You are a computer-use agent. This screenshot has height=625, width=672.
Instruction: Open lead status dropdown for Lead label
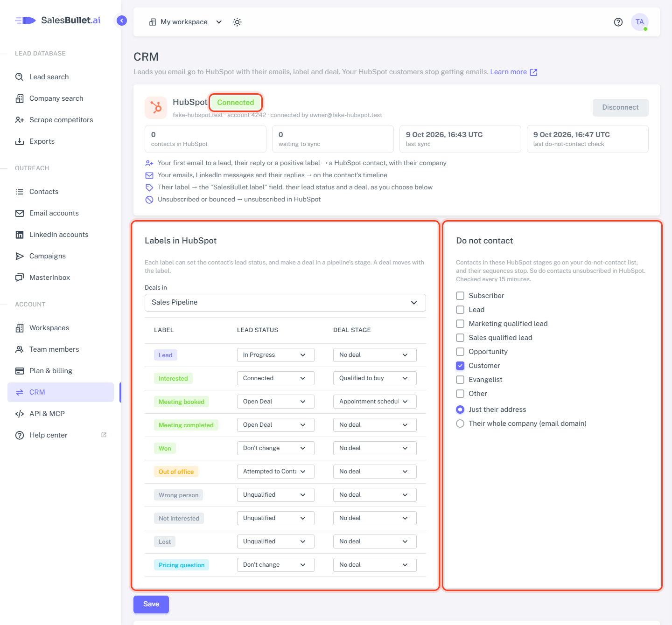click(x=275, y=355)
